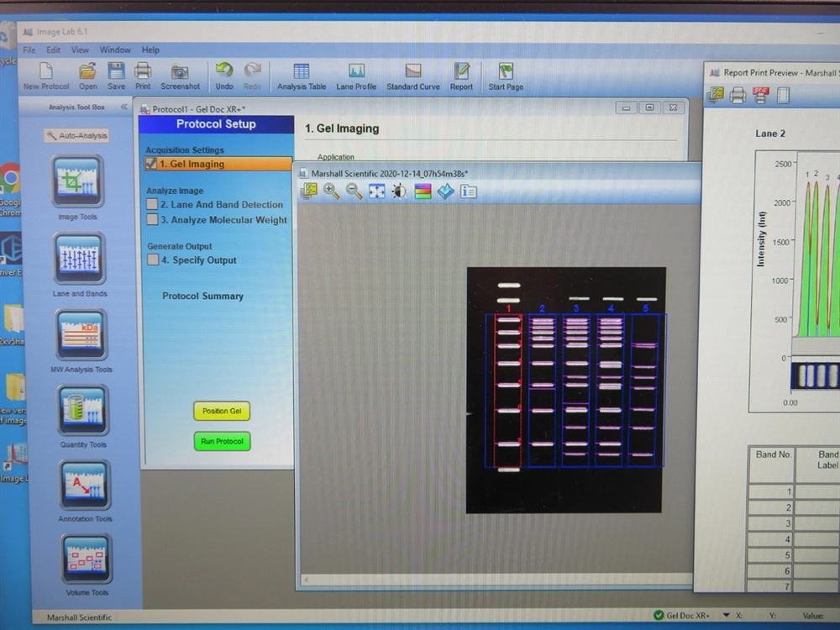Click fit-in-window icon in gel image toolbar

[x=376, y=192]
